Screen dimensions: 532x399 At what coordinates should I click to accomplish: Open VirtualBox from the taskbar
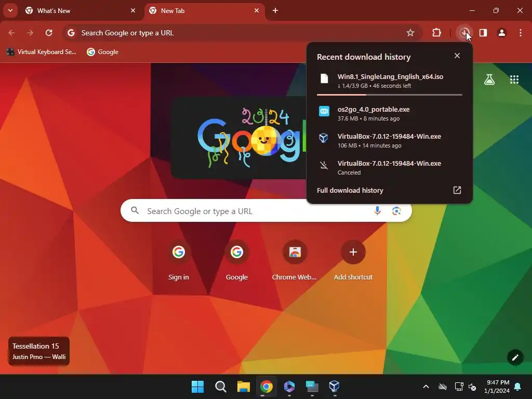click(335, 387)
